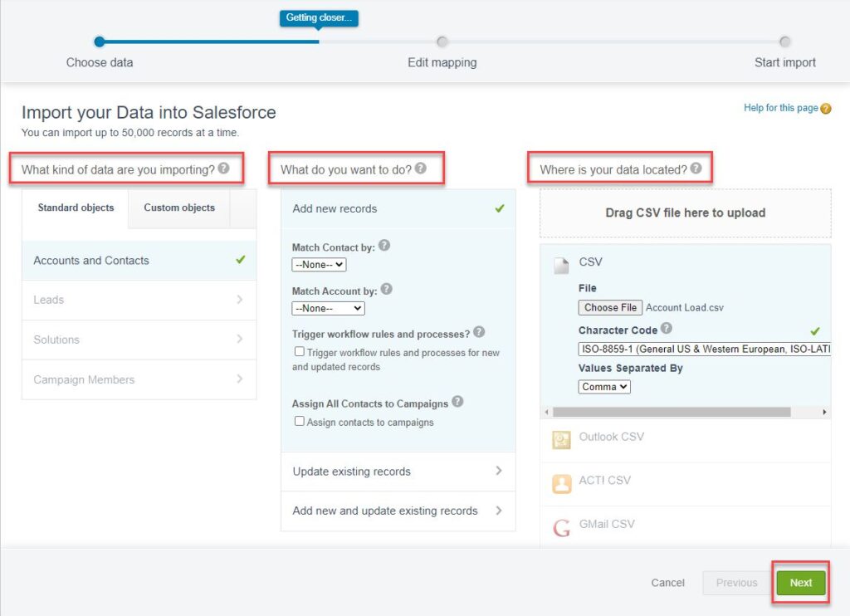Viewport: 850px width, 616px height.
Task: Select the ACT! CSV source icon
Action: coord(561,484)
